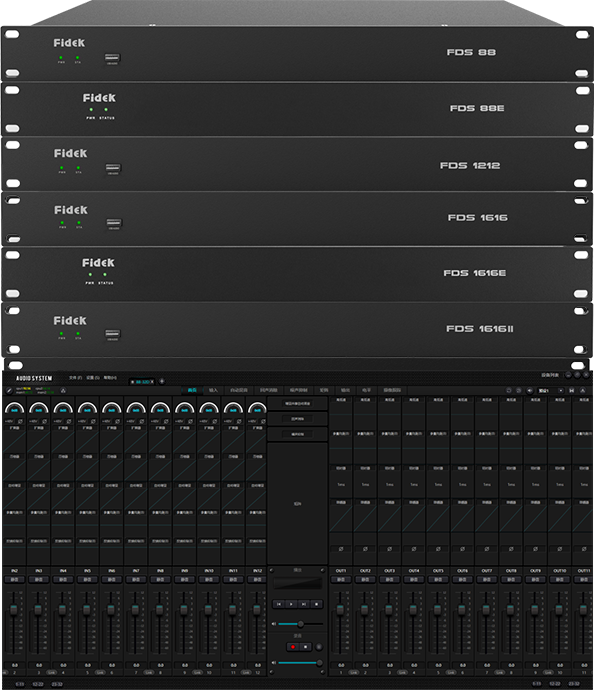Close the open device tab with its X
594x690 pixels.
[x=153, y=382]
